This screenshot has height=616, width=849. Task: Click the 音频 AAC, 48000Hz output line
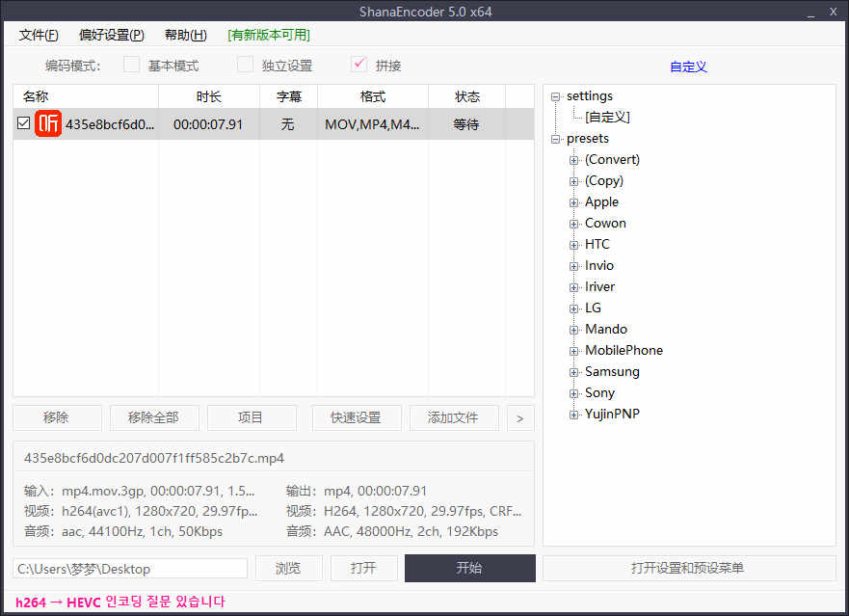coord(392,531)
